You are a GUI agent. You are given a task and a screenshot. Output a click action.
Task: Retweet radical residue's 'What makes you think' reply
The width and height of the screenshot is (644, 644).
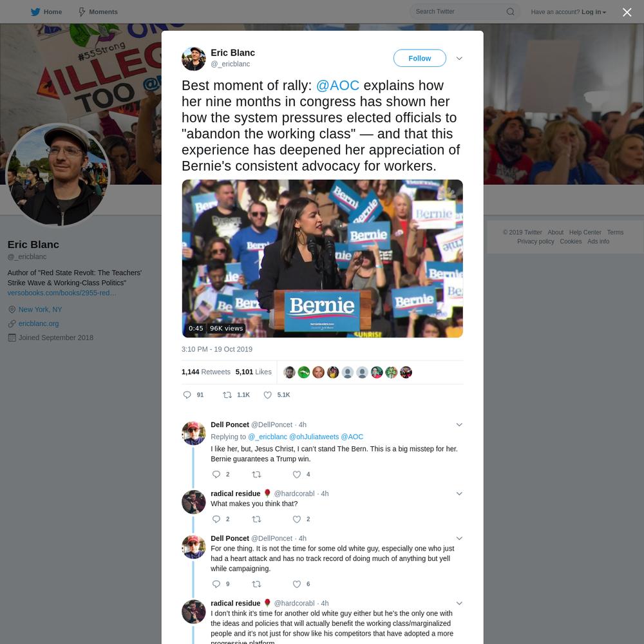(256, 519)
